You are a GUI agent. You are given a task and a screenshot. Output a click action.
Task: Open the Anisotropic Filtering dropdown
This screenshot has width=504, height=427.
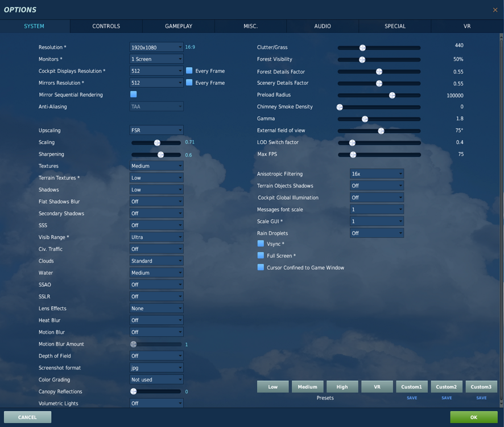point(377,174)
